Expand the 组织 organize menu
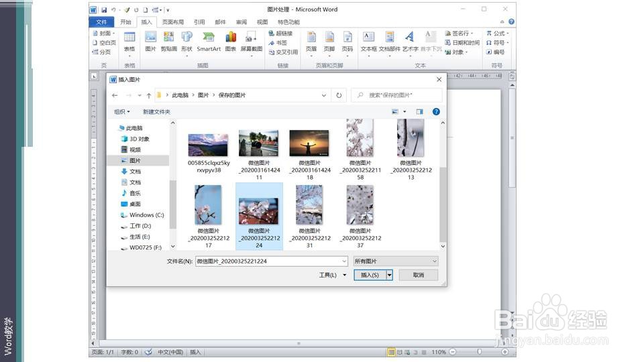The height and width of the screenshot is (362, 644). [x=121, y=112]
